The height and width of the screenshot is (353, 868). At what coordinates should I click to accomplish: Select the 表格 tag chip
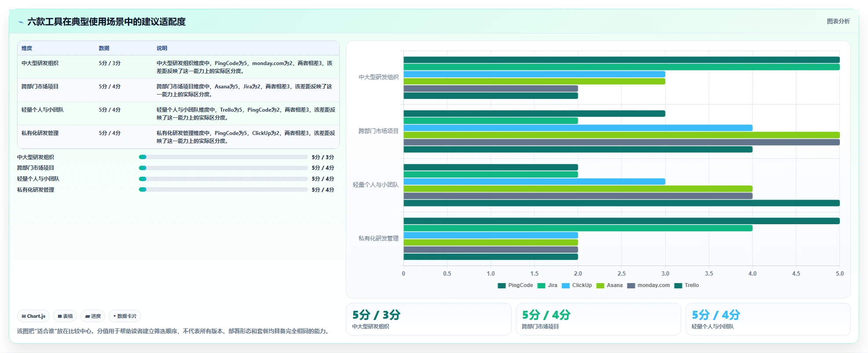(x=65, y=316)
